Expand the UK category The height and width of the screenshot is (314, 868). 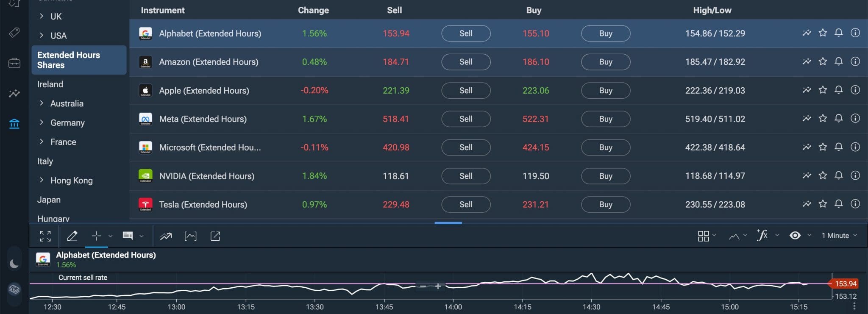(41, 16)
